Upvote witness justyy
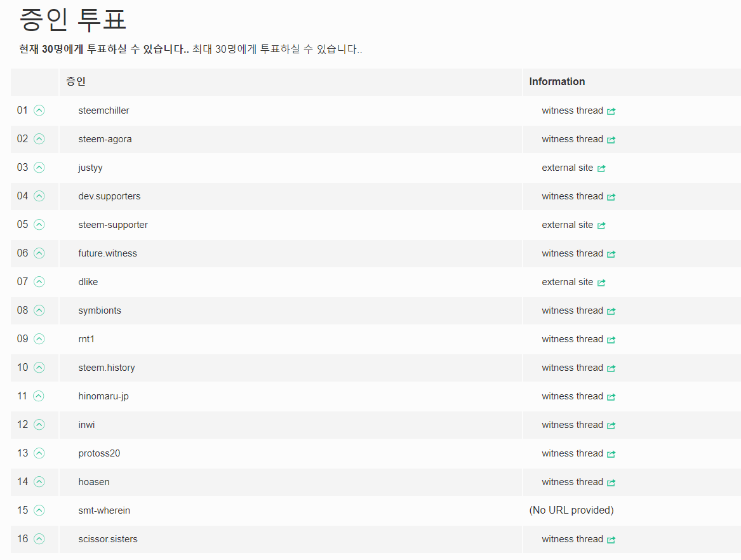Image resolution: width=741 pixels, height=560 pixels. (39, 167)
